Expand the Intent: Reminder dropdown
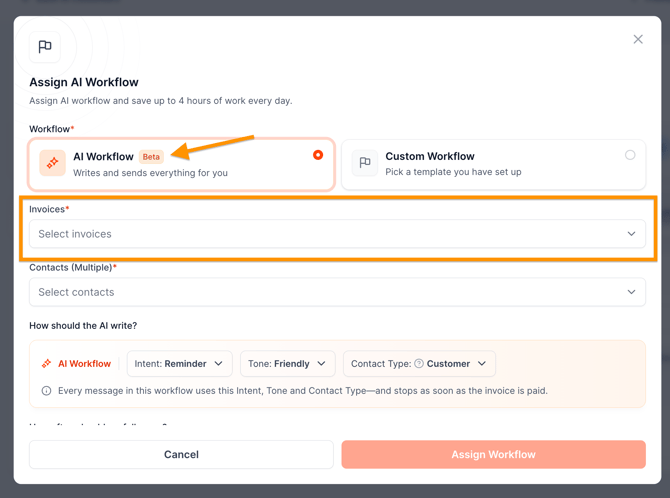The height and width of the screenshot is (498, 670). [x=179, y=364]
